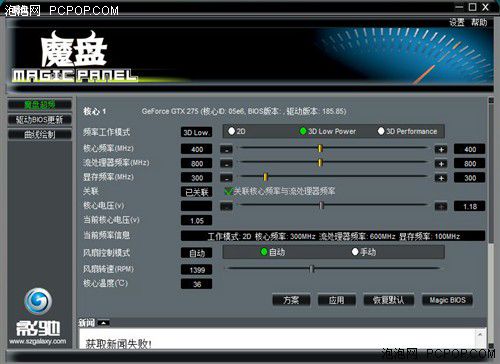Collapse the news panel arrow toggle

104,323
